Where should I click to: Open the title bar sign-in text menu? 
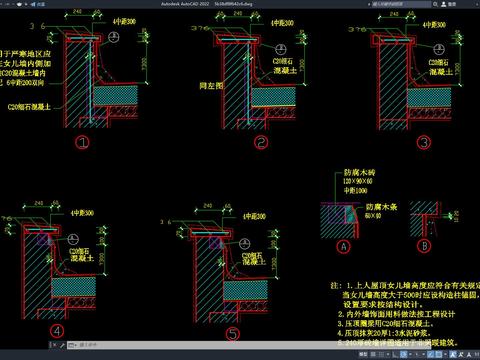(452, 4)
